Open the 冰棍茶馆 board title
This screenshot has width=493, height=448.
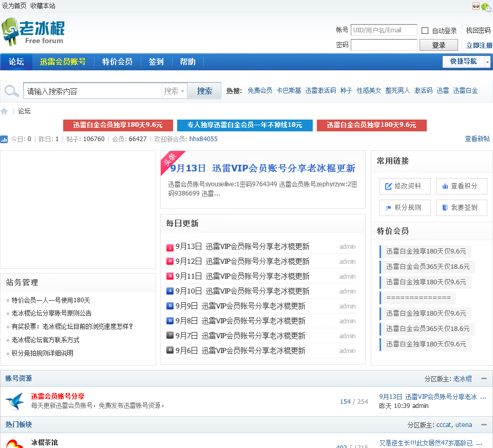click(x=44, y=443)
